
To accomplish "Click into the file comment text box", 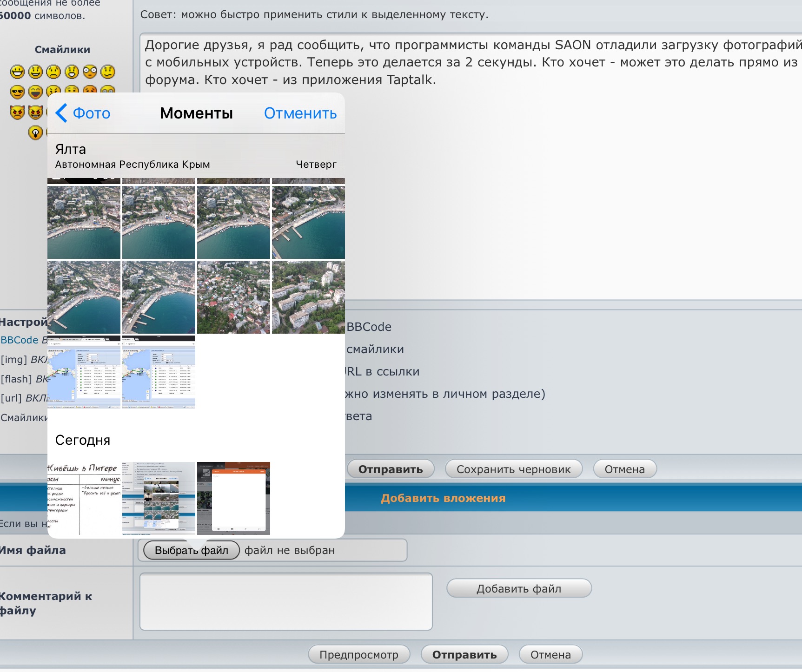I will 286,601.
